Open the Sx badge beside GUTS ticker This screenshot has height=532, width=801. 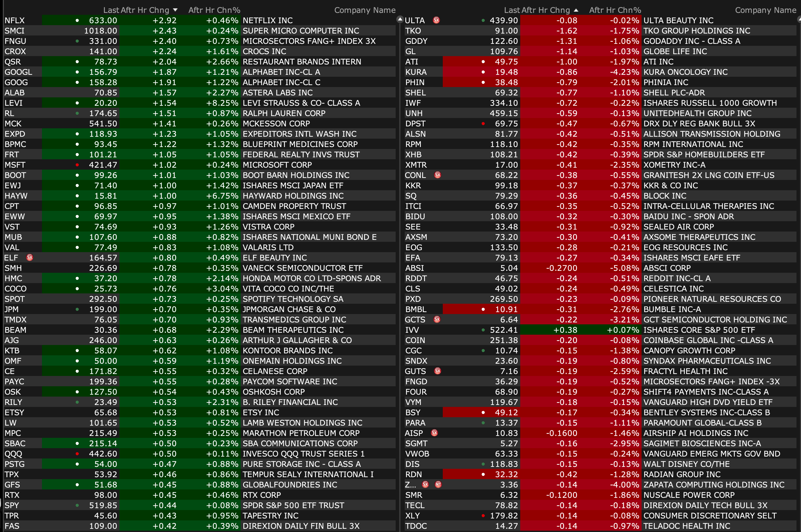pos(438,371)
